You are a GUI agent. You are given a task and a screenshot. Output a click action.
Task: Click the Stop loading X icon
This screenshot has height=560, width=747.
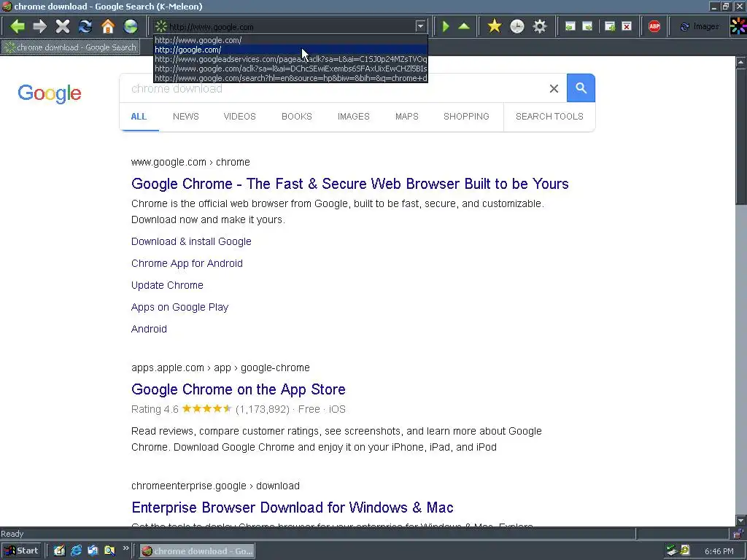pyautogui.click(x=63, y=26)
